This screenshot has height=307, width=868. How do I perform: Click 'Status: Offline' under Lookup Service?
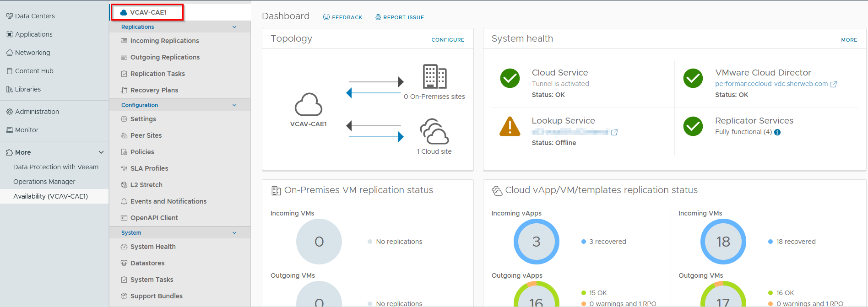point(554,143)
